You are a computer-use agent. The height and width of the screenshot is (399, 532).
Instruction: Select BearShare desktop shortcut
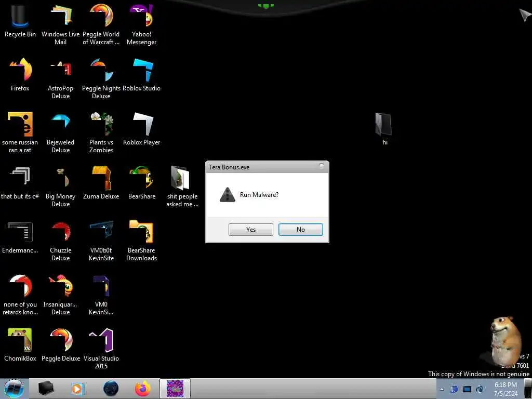(x=141, y=182)
